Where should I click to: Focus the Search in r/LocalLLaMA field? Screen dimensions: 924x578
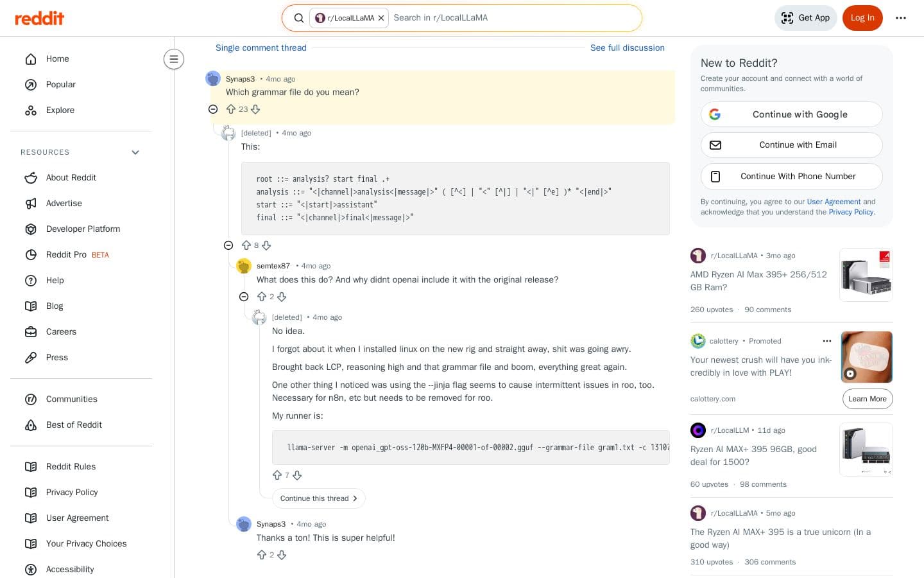coord(513,18)
